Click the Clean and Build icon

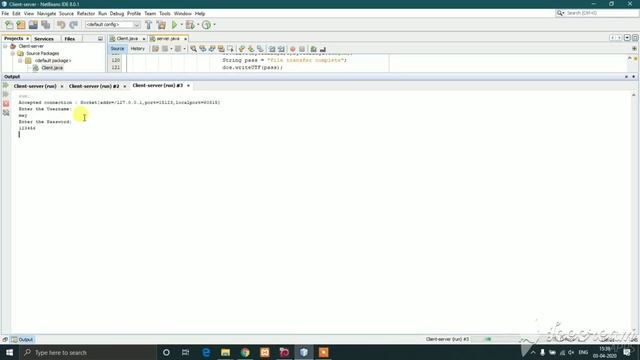(x=161, y=25)
